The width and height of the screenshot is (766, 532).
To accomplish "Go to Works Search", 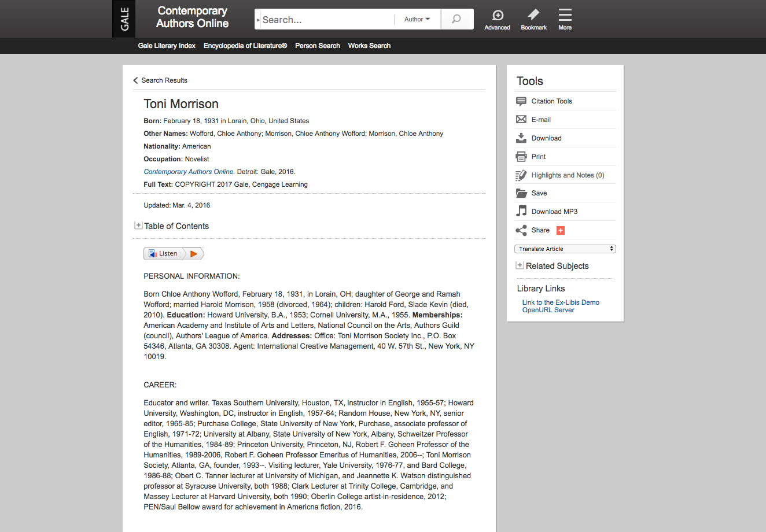I will (369, 46).
